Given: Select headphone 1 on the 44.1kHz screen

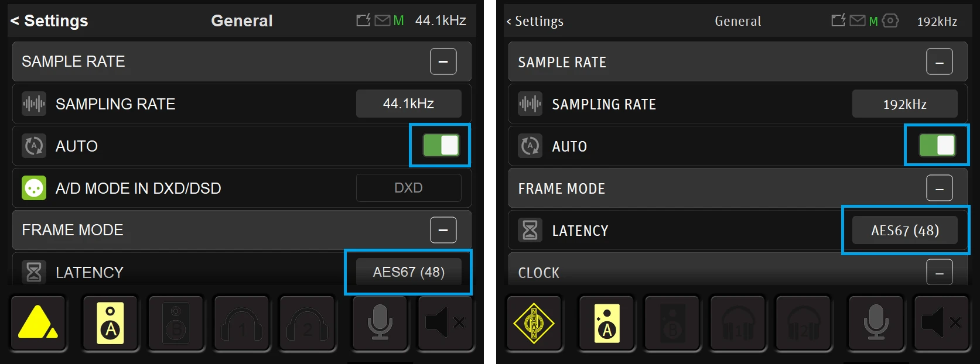Looking at the screenshot, I should pos(241,322).
